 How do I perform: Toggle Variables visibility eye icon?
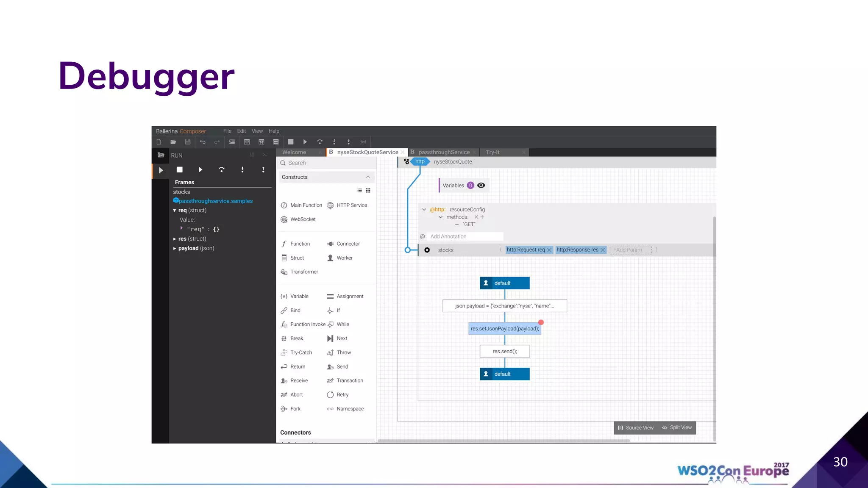[481, 185]
